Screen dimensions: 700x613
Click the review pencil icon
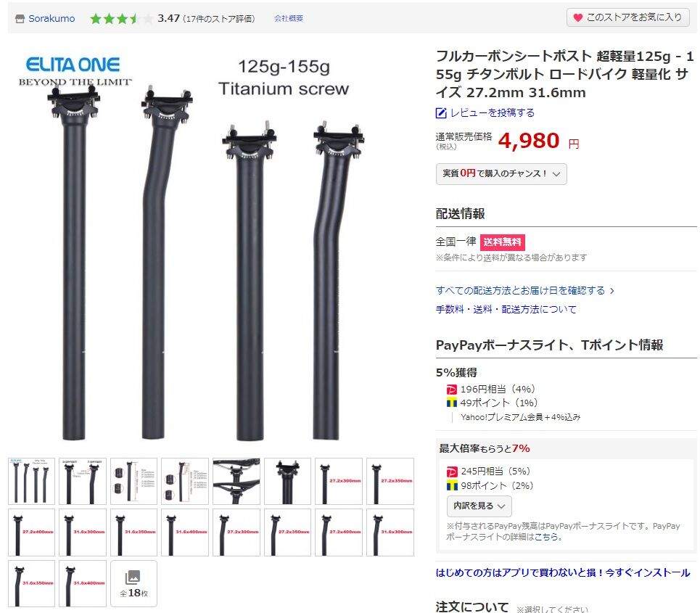click(440, 113)
